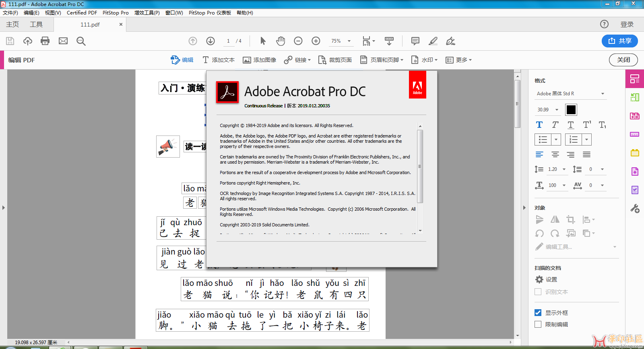644x349 pixels.
Task: Click the 登录 sign-in link
Action: coord(627,25)
